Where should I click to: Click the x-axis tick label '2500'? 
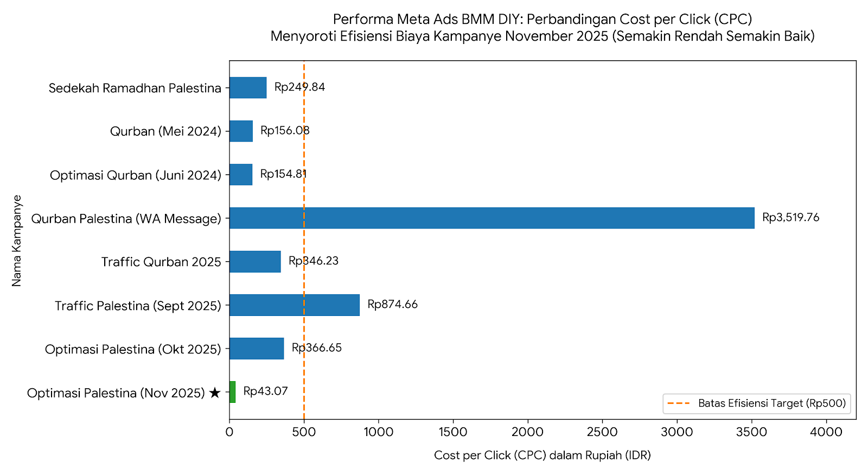(602, 432)
